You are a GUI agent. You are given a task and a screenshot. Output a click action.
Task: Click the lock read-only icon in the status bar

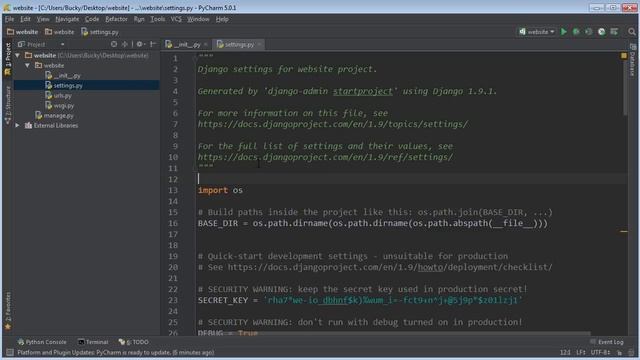click(x=620, y=352)
